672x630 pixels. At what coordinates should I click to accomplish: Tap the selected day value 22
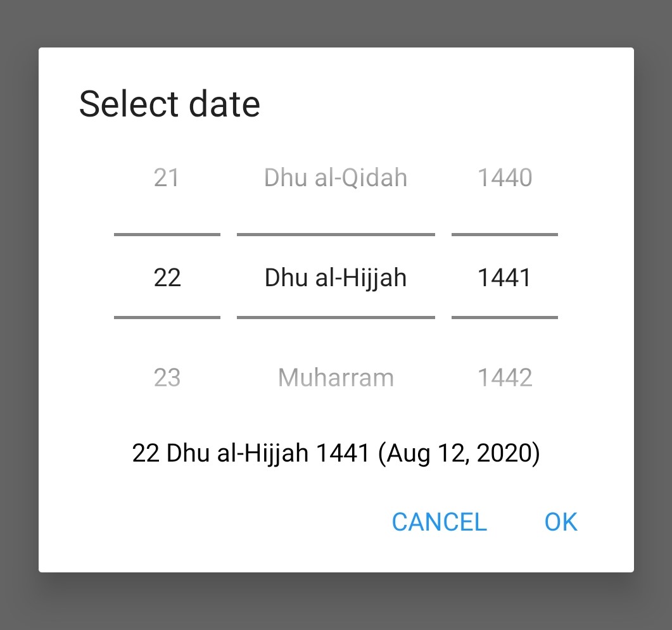[x=167, y=277]
